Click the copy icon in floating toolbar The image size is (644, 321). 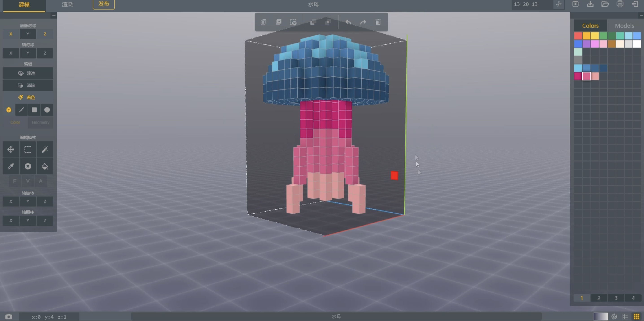pyautogui.click(x=263, y=22)
